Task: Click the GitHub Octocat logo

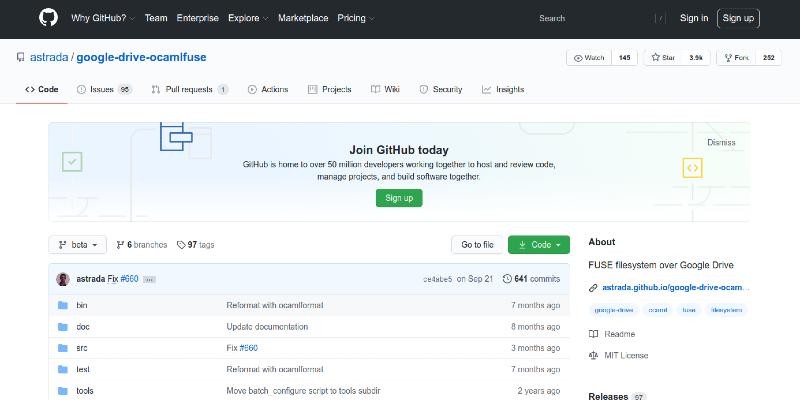Action: 48,18
